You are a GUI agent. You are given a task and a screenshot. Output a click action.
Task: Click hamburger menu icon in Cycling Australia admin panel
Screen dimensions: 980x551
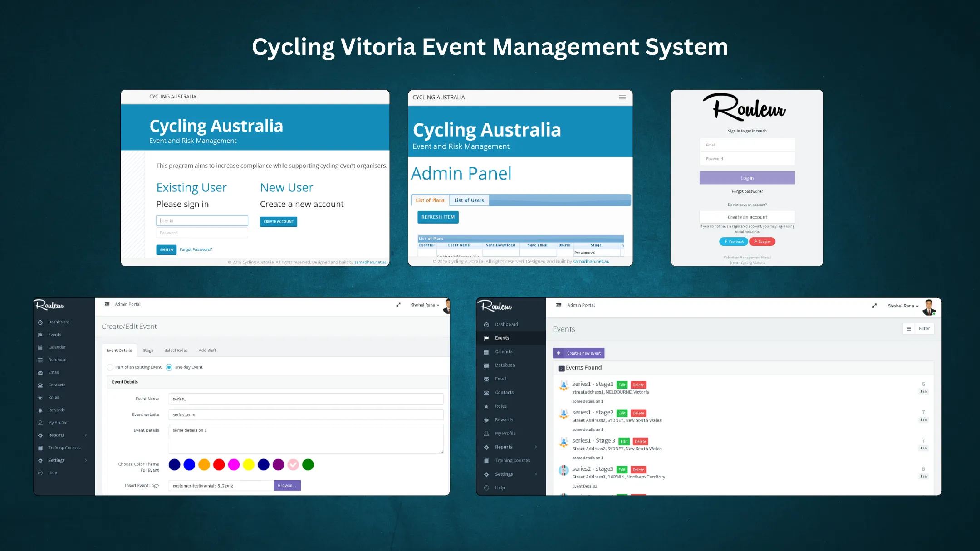[x=622, y=98]
